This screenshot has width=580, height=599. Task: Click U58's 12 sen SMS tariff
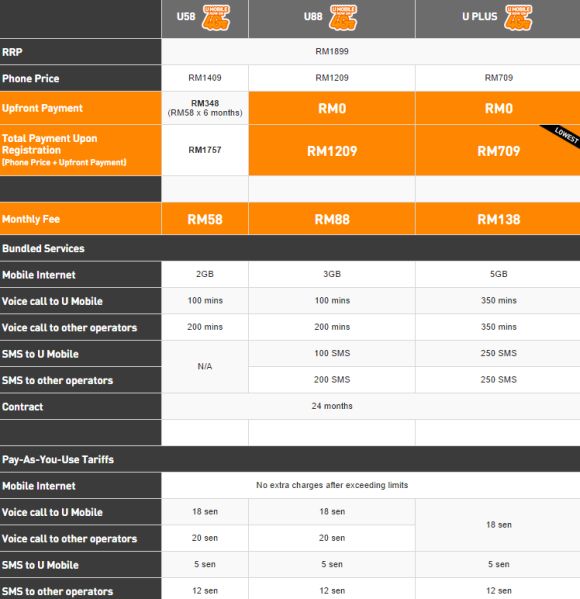[205, 590]
